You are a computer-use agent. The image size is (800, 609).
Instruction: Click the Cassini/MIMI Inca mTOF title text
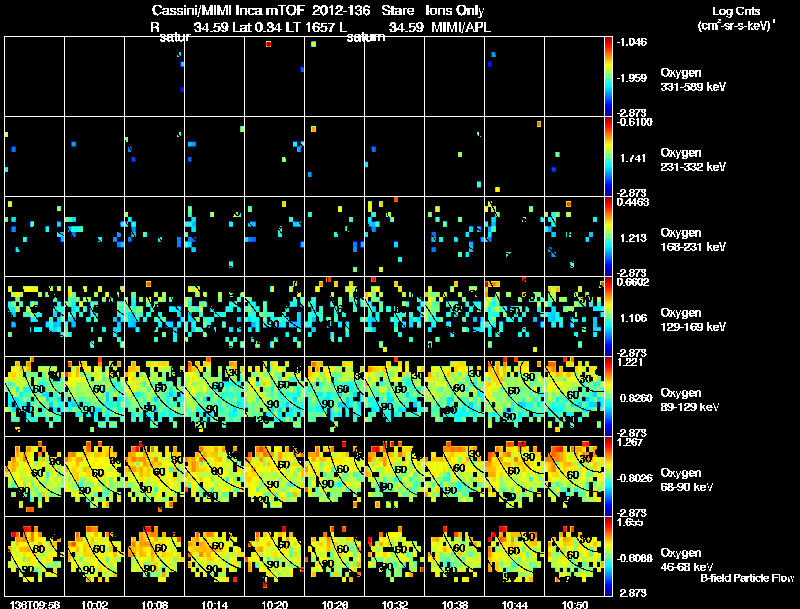click(229, 10)
